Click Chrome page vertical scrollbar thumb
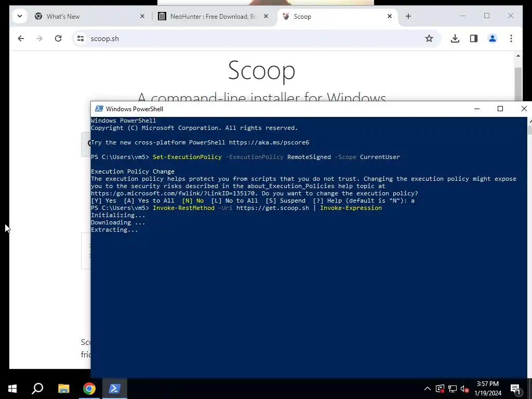Image resolution: width=532 pixels, height=399 pixels. [x=518, y=83]
